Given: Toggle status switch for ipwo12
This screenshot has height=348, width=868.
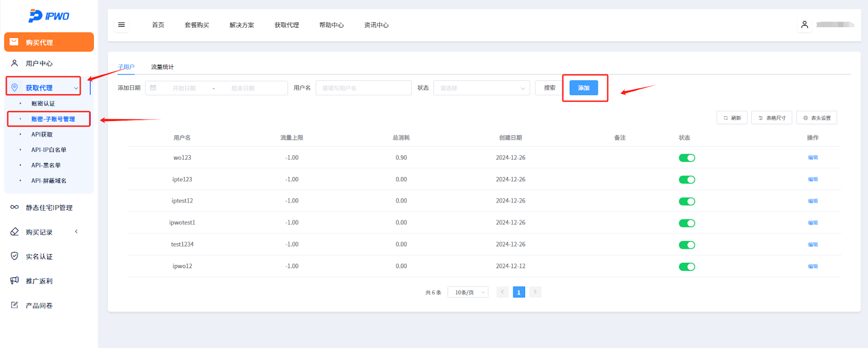Looking at the screenshot, I should tap(687, 267).
